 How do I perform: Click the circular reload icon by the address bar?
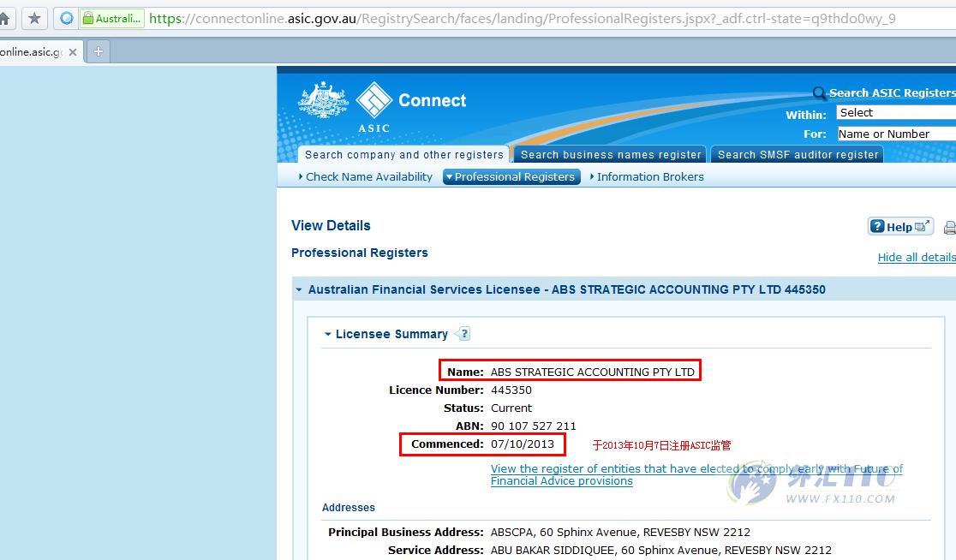(x=67, y=18)
